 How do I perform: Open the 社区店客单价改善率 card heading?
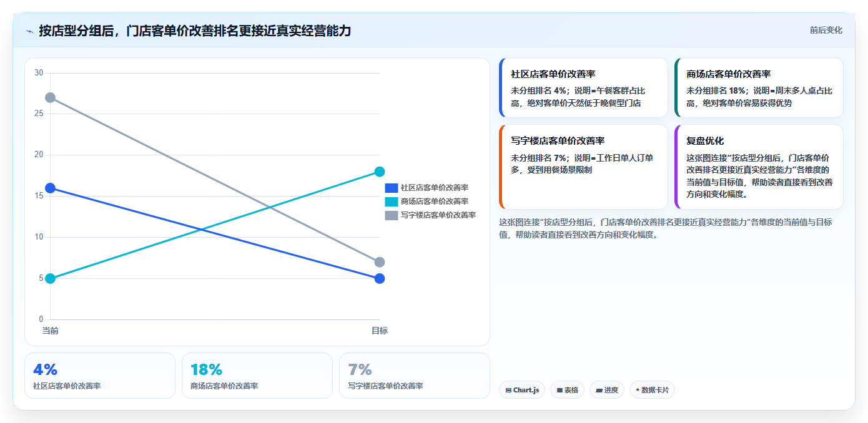coord(553,74)
